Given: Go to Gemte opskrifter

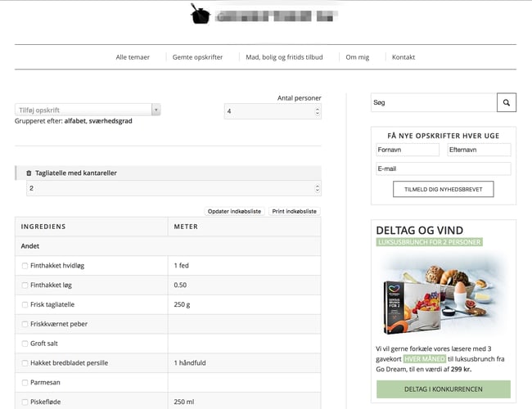Looking at the screenshot, I should pos(197,57).
